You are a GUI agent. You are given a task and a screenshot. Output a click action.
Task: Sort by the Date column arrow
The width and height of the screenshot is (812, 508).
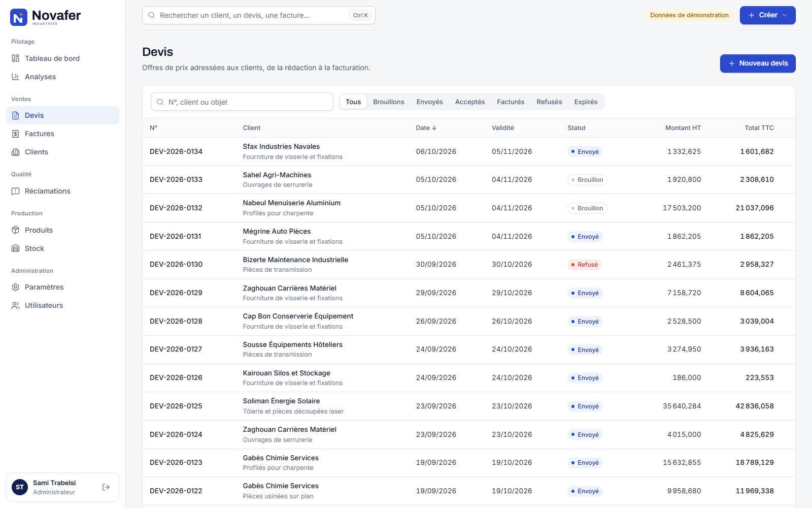pos(434,128)
